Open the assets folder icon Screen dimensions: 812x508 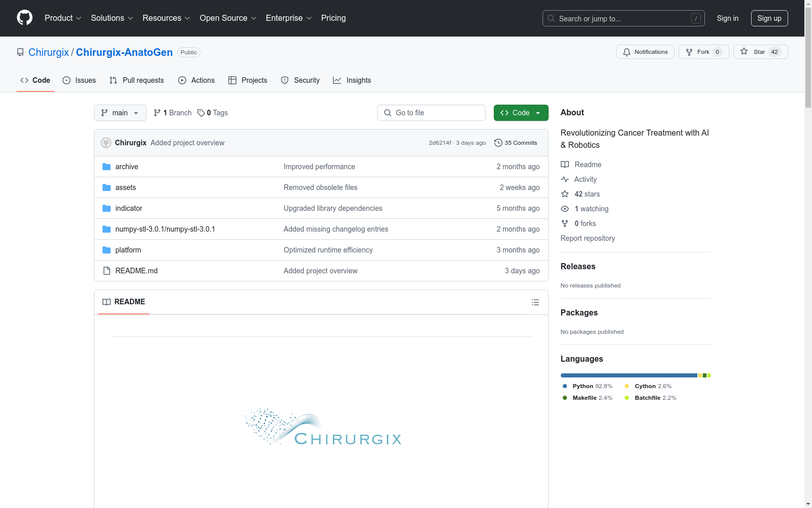pyautogui.click(x=107, y=187)
